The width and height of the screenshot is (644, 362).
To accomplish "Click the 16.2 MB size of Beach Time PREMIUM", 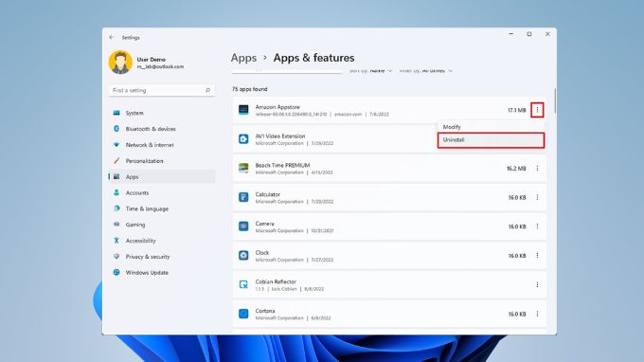I will [516, 169].
